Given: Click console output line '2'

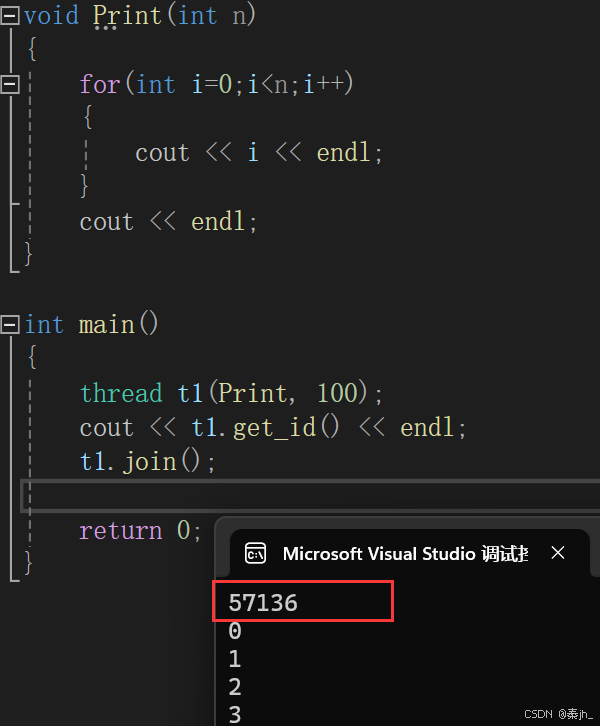Looking at the screenshot, I should coord(235,687).
